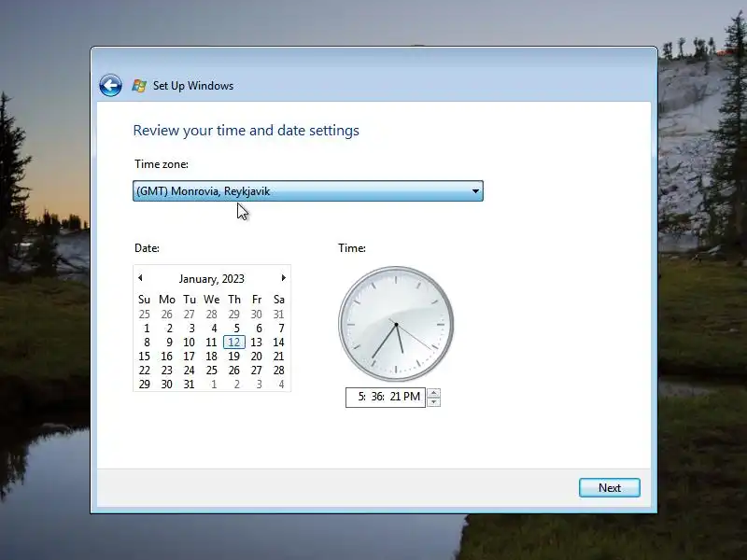
Task: Click the Review your time and date heading
Action: pos(246,131)
